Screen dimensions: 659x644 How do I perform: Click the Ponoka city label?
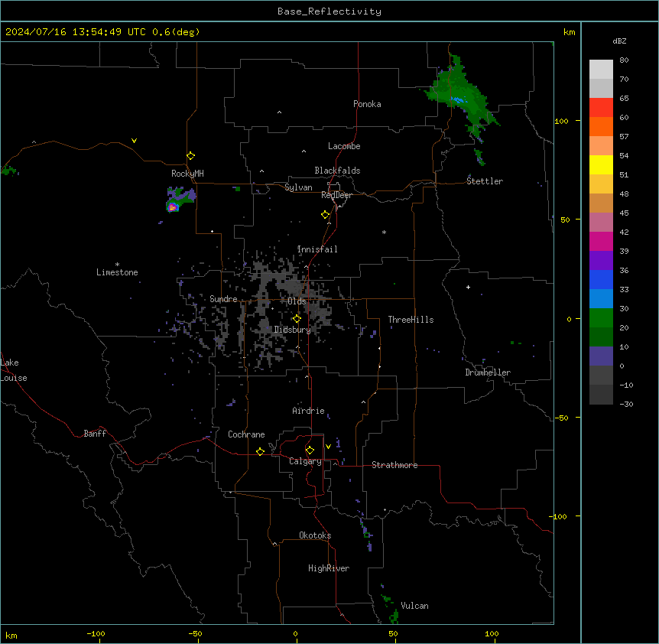[367, 104]
